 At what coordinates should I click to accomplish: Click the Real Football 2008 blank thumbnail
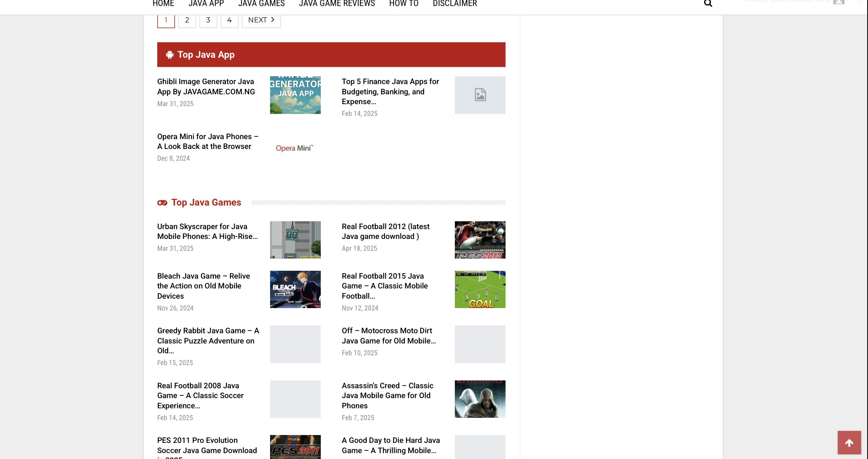(295, 399)
